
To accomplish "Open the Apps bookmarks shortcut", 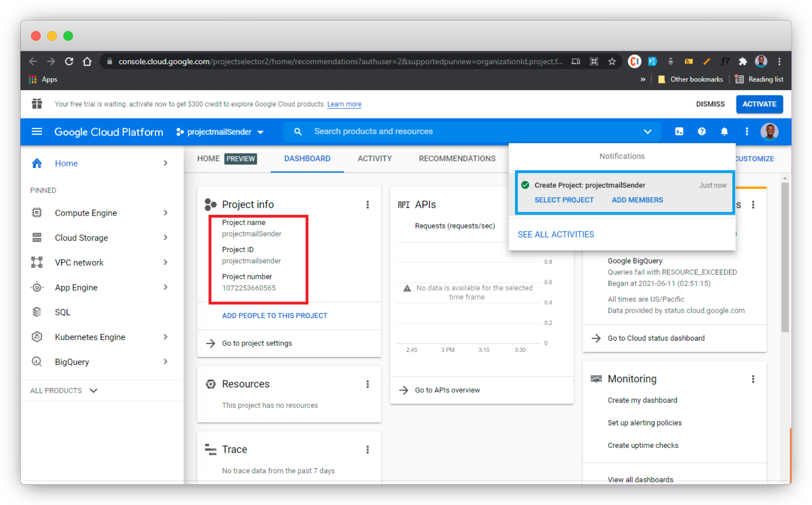I will (x=44, y=79).
